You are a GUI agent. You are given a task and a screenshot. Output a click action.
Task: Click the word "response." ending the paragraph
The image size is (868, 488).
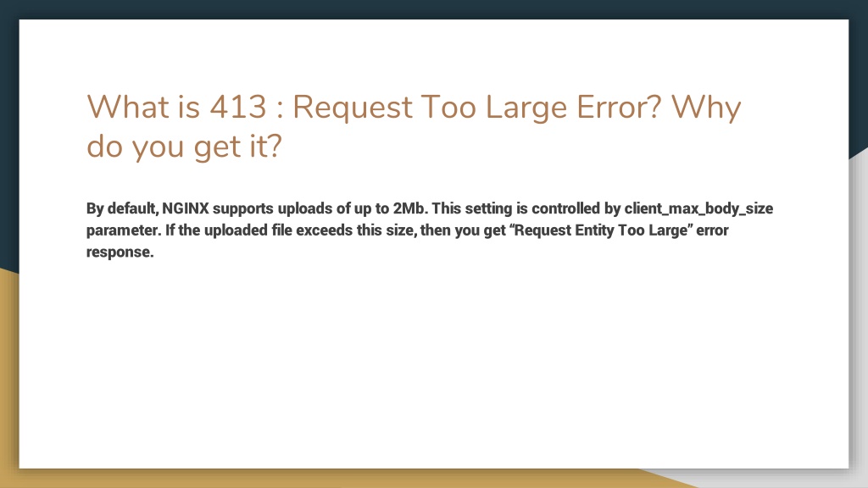[120, 252]
